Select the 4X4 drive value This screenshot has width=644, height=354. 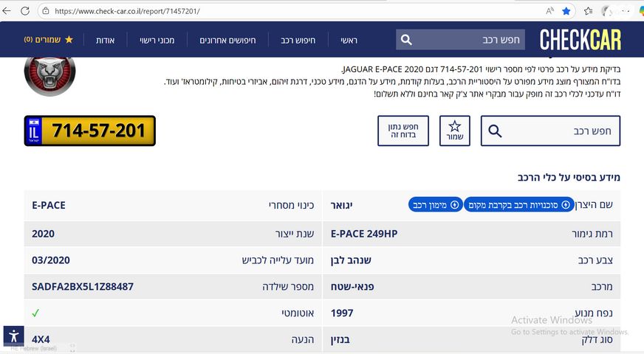(41, 340)
